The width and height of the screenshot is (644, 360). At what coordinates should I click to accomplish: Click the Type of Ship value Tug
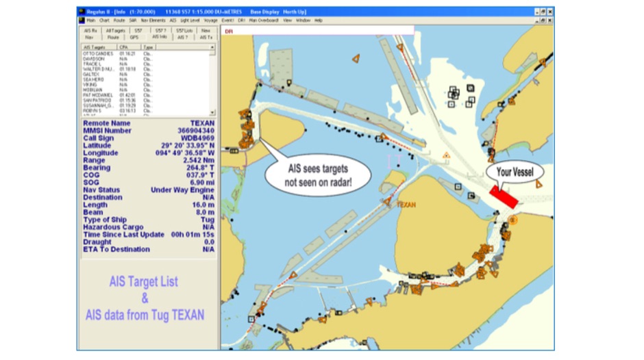point(208,220)
